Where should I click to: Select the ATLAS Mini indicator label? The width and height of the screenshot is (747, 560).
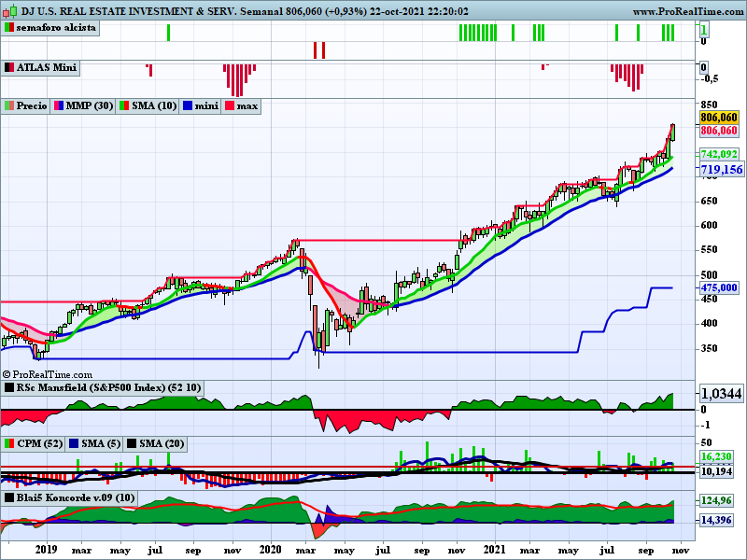(46, 67)
